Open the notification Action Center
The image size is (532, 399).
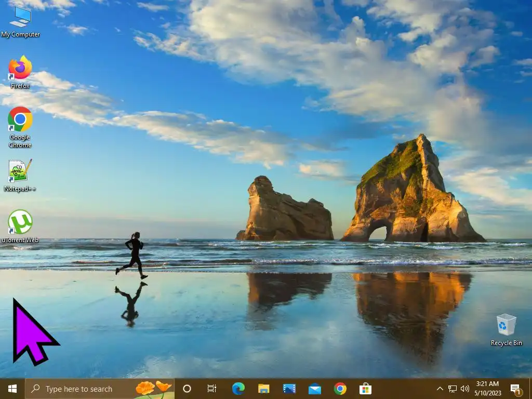click(x=516, y=389)
